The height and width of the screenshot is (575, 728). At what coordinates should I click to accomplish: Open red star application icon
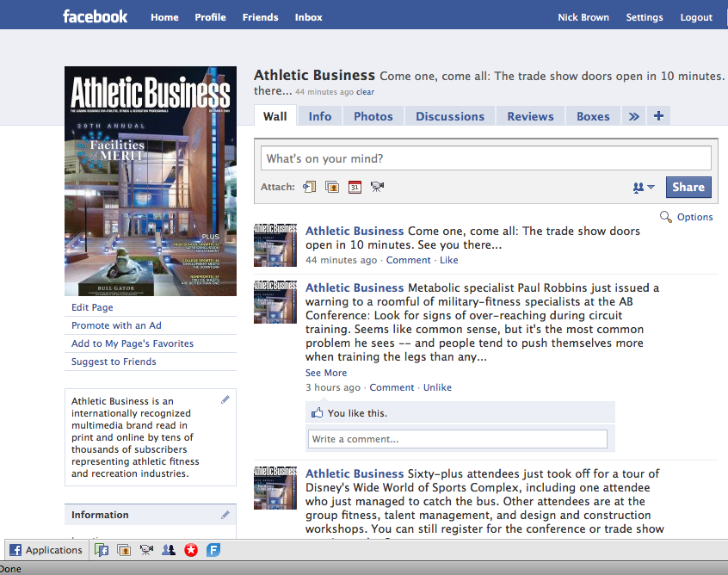(x=191, y=550)
